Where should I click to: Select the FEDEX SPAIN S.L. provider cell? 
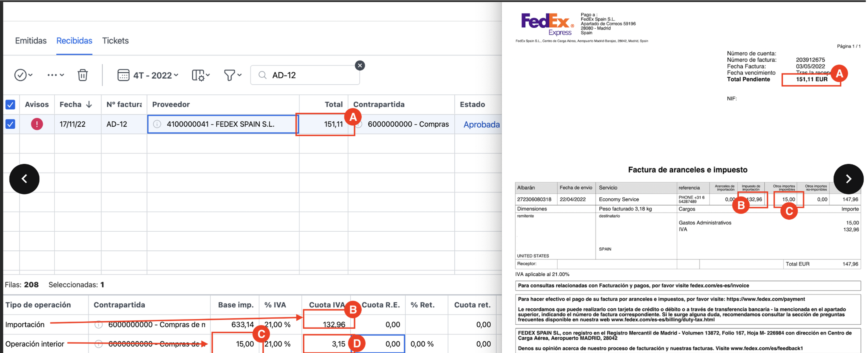tap(223, 124)
